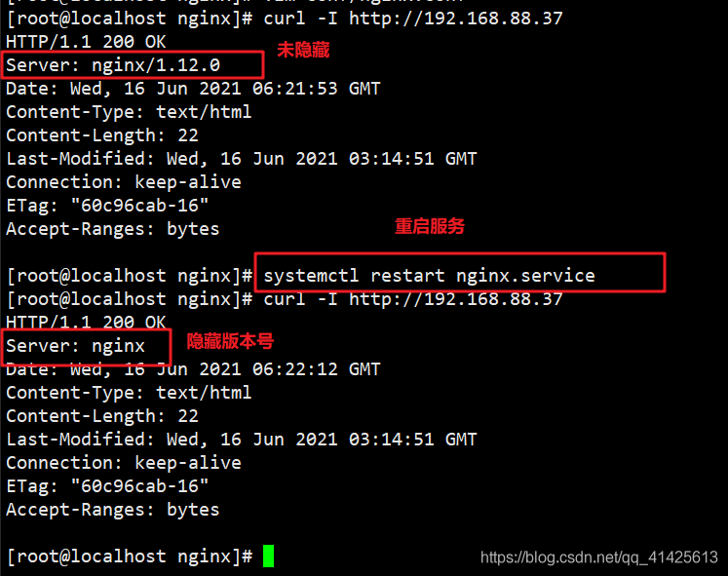Click the red "隐藏版本号" annotation label
Viewport: 728px width, 576px height.
click(230, 341)
